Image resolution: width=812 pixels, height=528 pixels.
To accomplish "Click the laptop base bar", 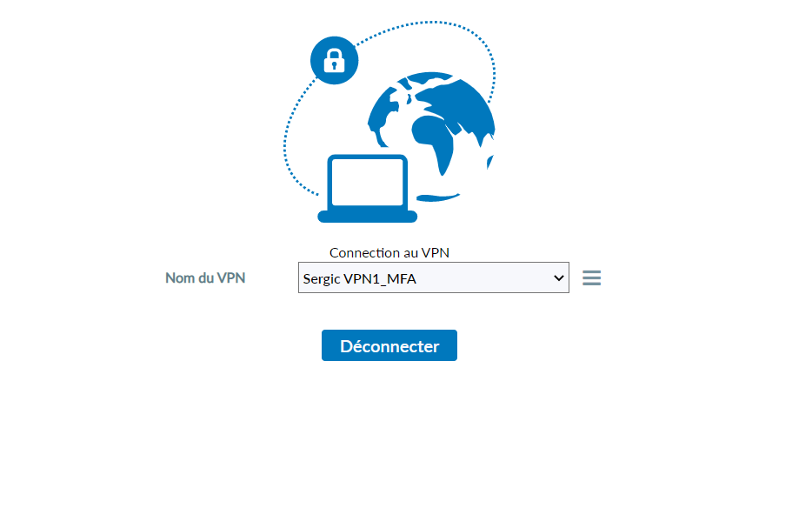I will [x=367, y=217].
